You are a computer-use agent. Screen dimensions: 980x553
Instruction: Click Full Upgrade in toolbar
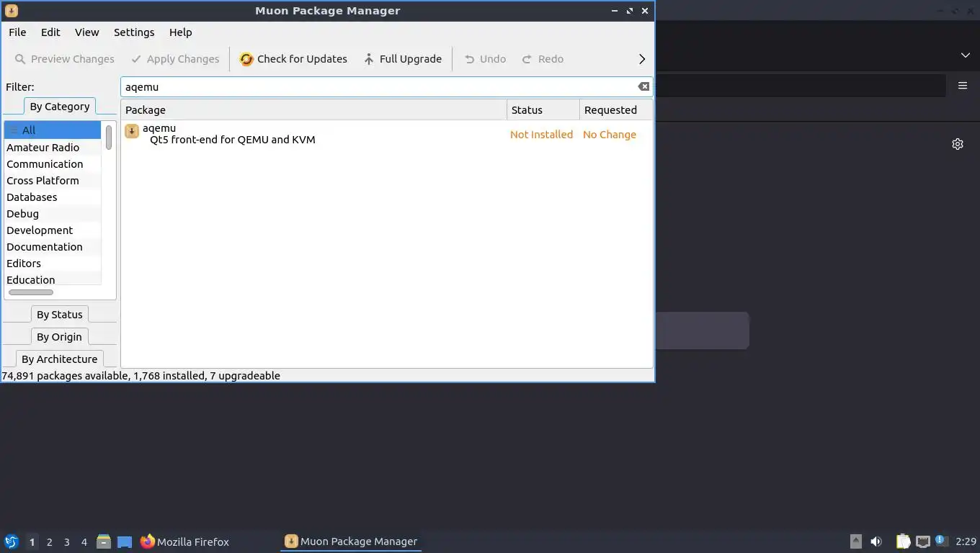tap(402, 59)
